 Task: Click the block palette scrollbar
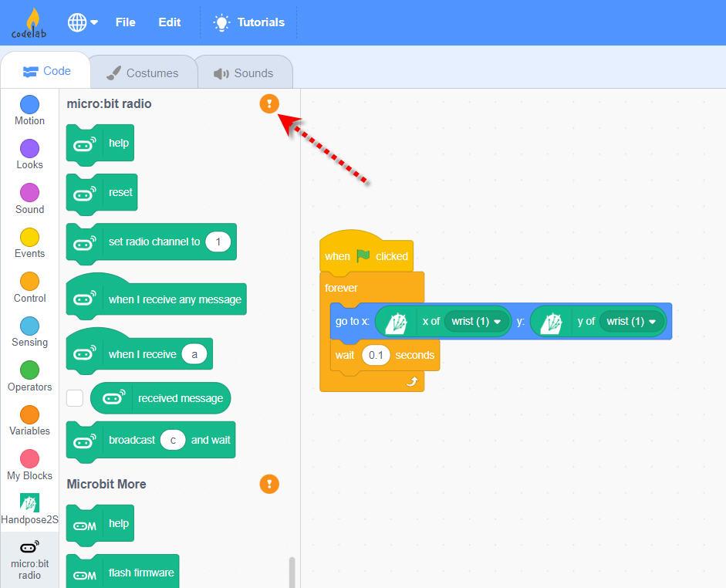point(292,573)
